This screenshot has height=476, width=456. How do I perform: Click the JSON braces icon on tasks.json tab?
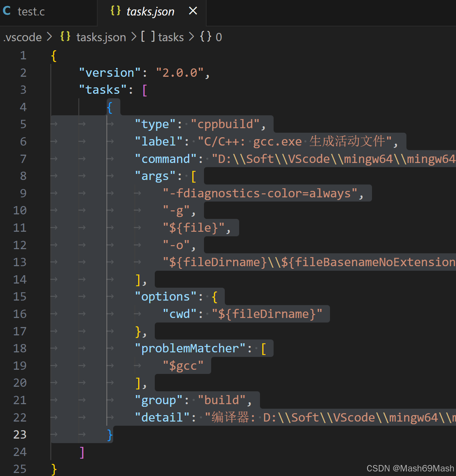pyautogui.click(x=116, y=11)
